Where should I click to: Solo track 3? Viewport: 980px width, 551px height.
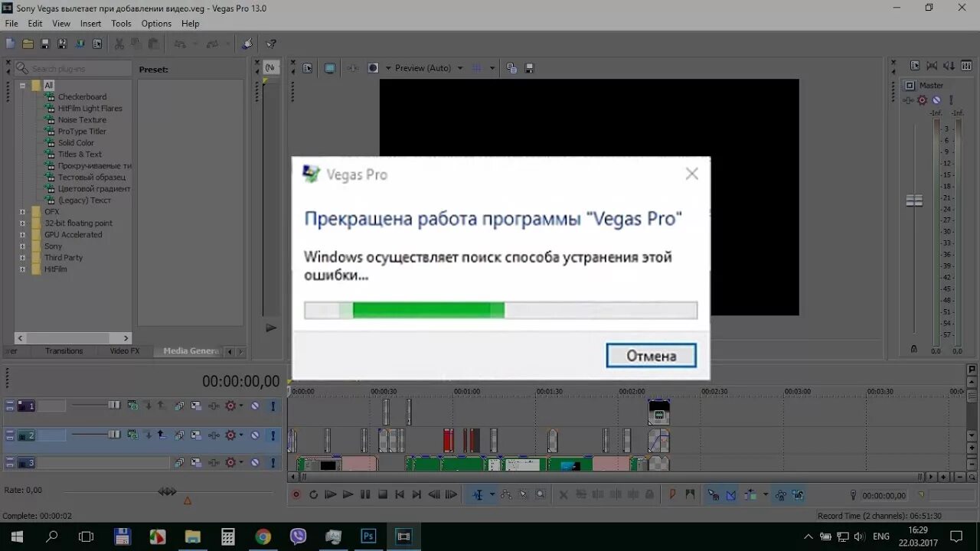pyautogui.click(x=273, y=463)
